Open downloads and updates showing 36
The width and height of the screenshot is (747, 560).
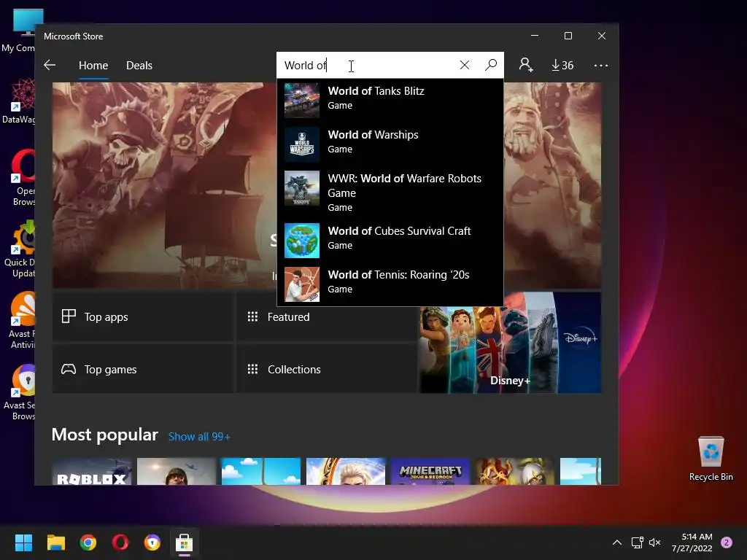click(562, 65)
